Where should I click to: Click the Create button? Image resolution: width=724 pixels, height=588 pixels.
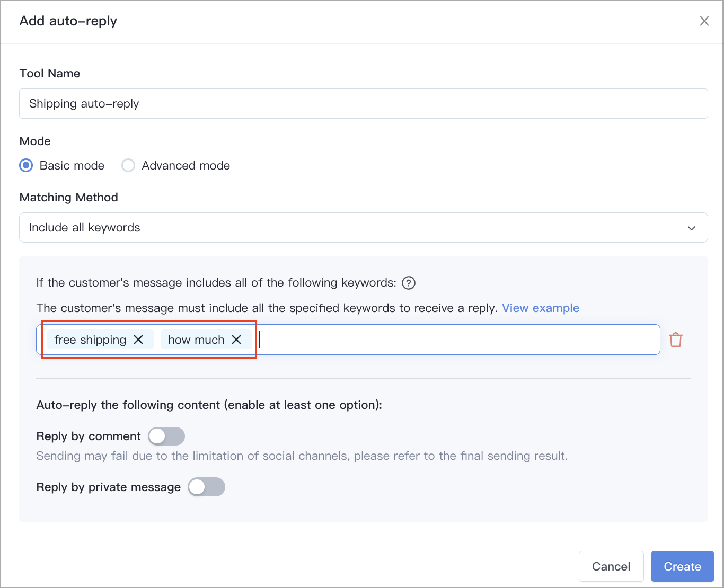(683, 566)
